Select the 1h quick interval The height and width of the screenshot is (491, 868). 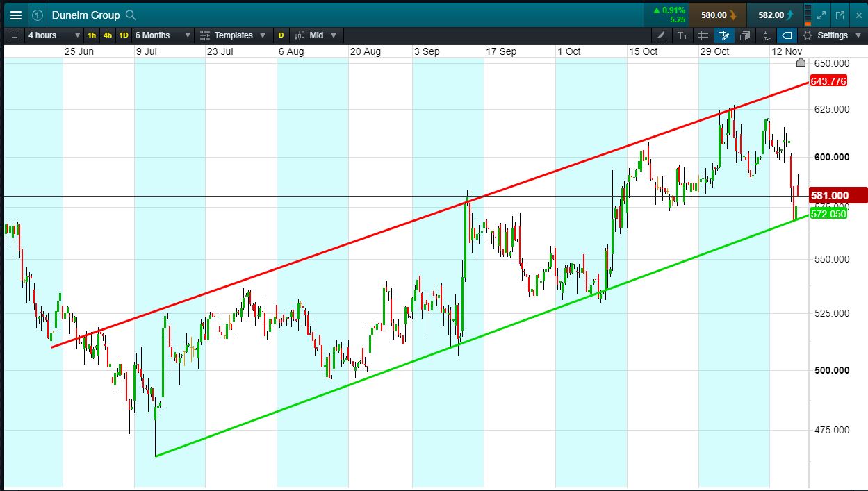(x=92, y=35)
